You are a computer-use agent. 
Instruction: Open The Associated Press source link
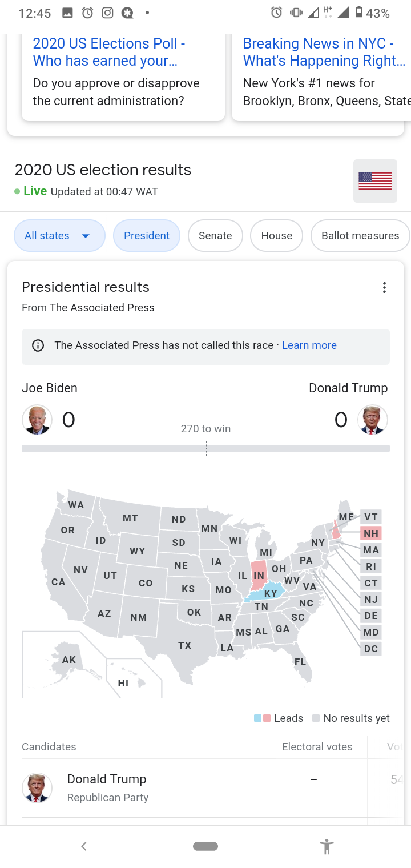tap(102, 308)
